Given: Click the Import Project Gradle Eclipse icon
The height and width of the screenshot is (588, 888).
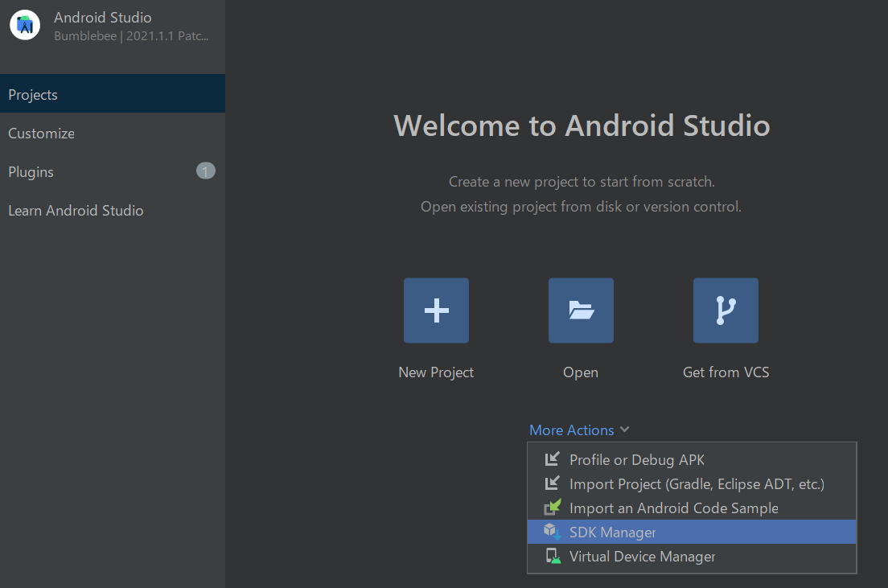Looking at the screenshot, I should click(553, 483).
